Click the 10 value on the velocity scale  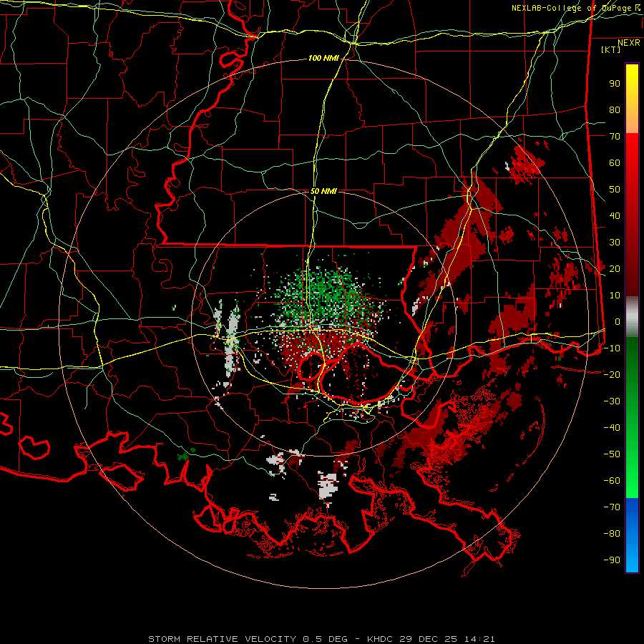click(615, 296)
